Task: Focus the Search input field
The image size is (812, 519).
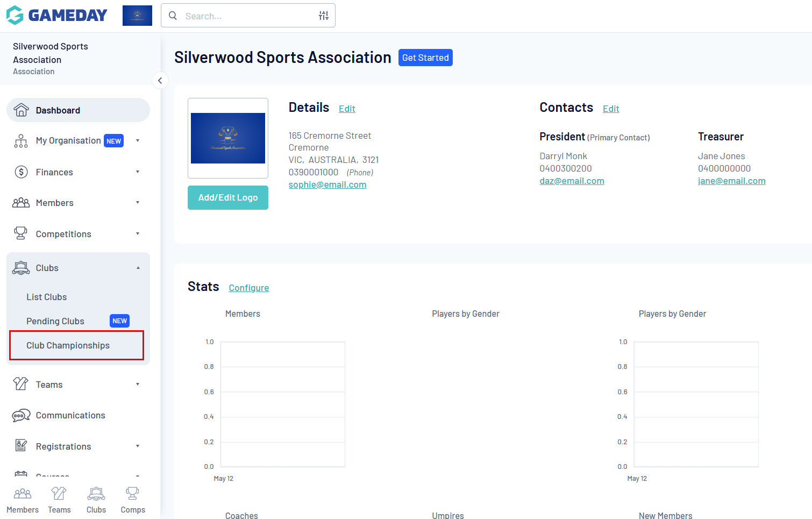Action: (x=248, y=16)
